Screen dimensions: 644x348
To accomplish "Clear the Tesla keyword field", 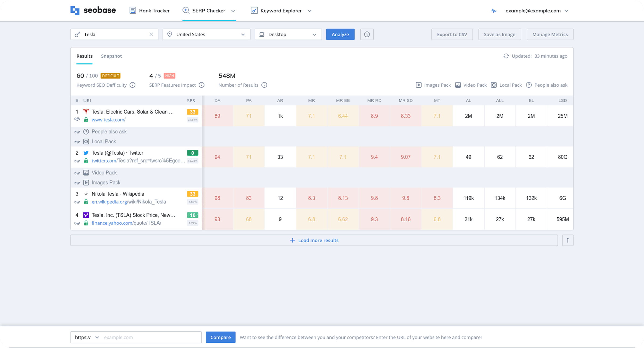I will click(151, 34).
